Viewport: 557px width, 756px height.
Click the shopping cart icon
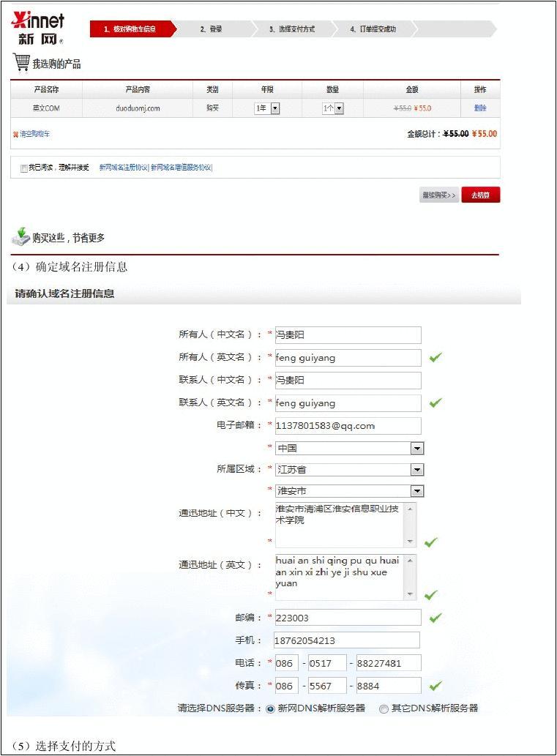21,63
